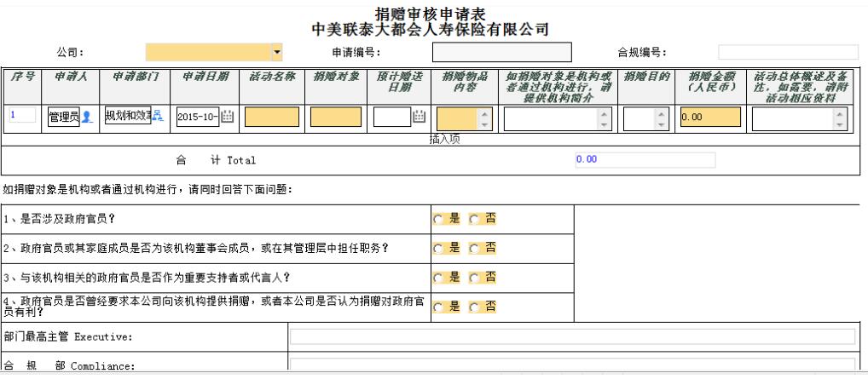Screen dimensions: 868x379
Task: Click down arrow of 捐赠物品内容 scrollbar
Action: coord(484,124)
